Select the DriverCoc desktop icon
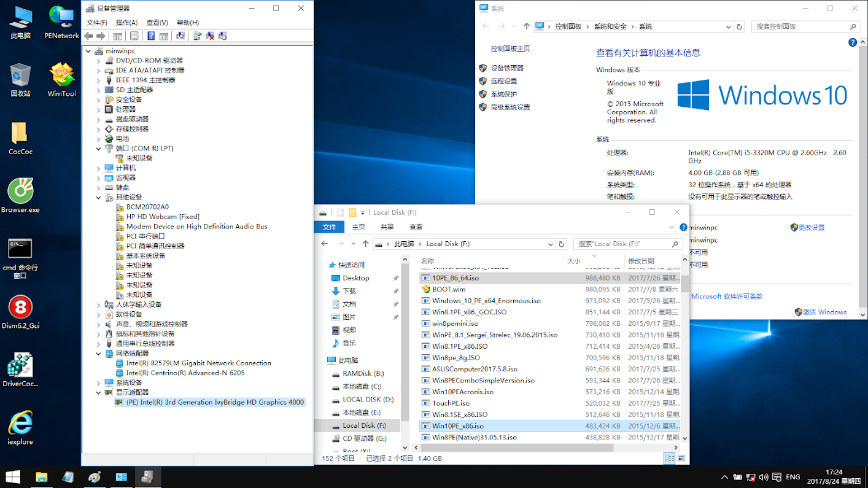The height and width of the screenshot is (488, 868). 20,371
